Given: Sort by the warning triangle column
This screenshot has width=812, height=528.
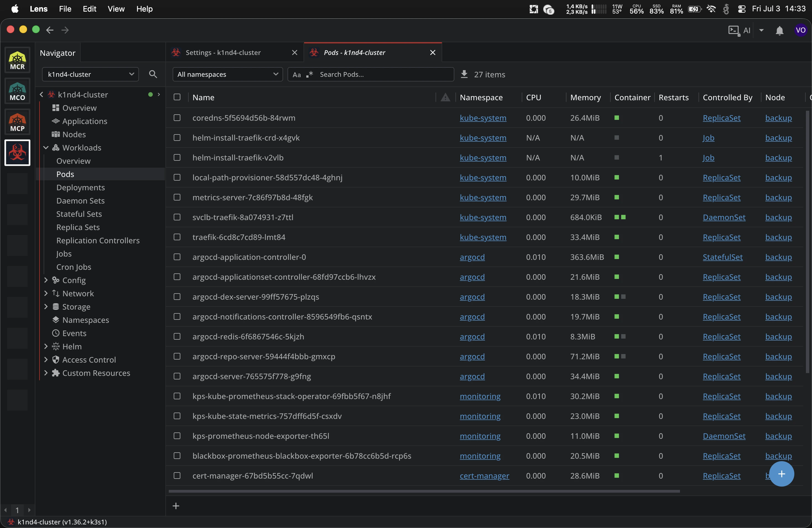Looking at the screenshot, I should click(x=445, y=97).
